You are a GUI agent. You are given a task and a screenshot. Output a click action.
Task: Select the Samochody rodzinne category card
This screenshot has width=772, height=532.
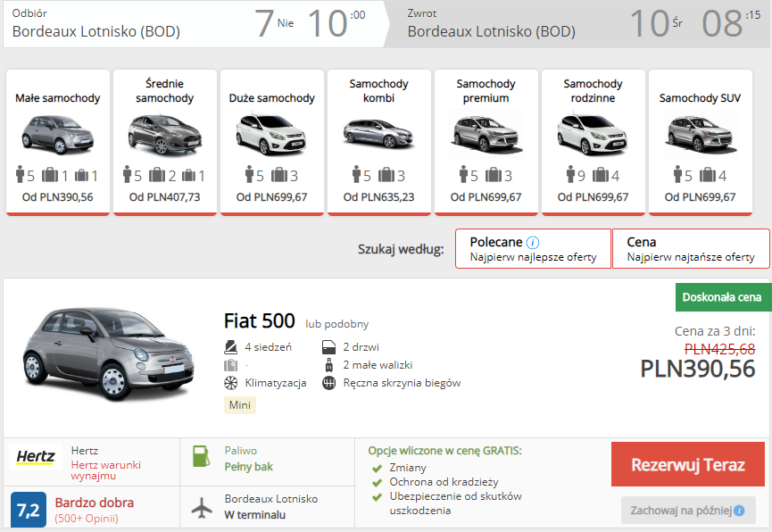point(594,142)
